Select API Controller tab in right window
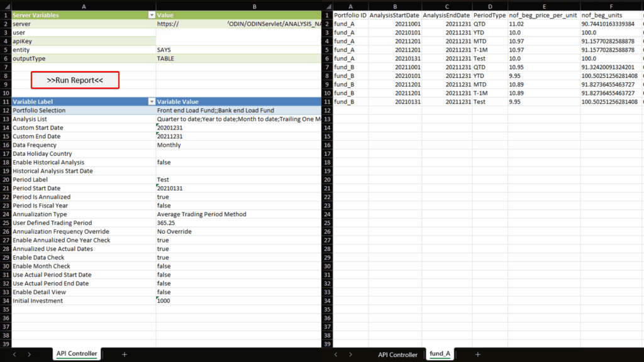This screenshot has height=362, width=644. click(397, 354)
